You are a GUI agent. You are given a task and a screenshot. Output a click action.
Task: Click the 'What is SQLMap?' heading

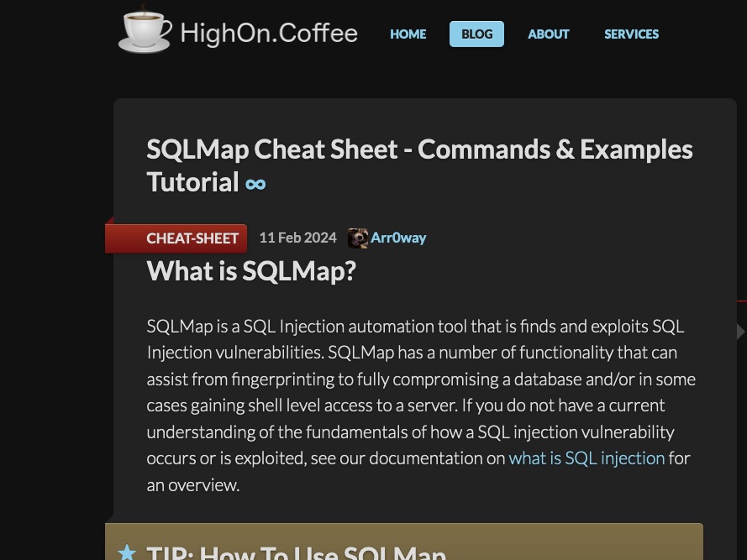(251, 271)
